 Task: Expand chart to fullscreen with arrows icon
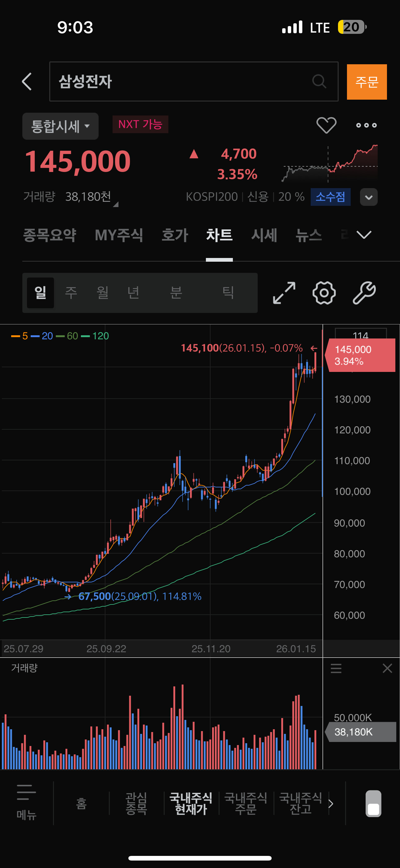(284, 293)
